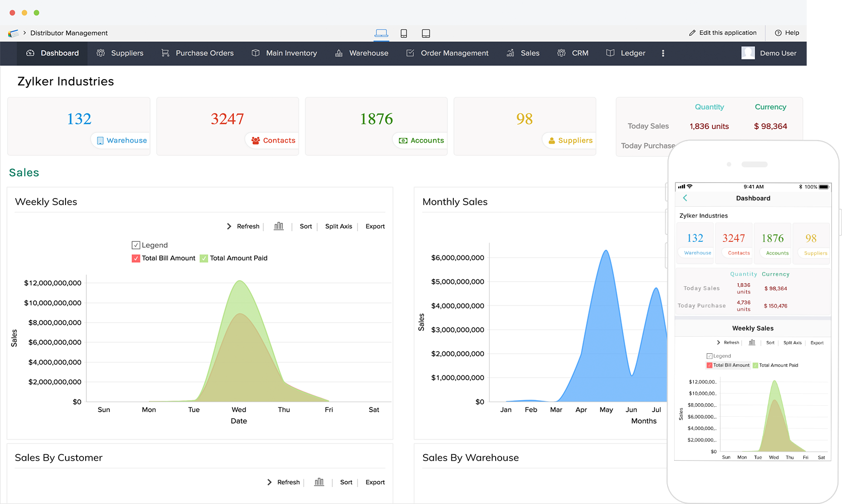Toggle the Legend checkbox in Weekly Sales
This screenshot has width=842, height=504.
click(x=136, y=245)
